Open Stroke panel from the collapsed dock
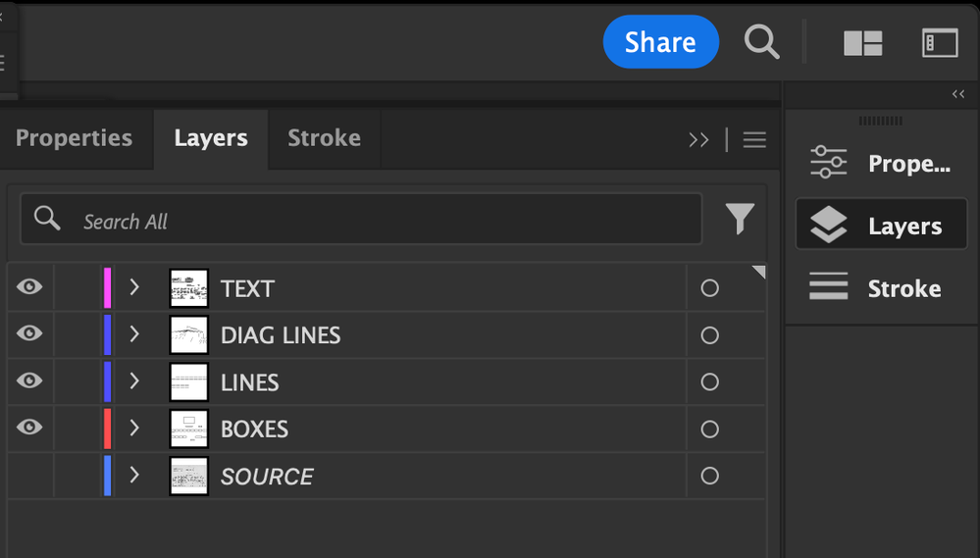This screenshot has height=558, width=980. pyautogui.click(x=880, y=288)
